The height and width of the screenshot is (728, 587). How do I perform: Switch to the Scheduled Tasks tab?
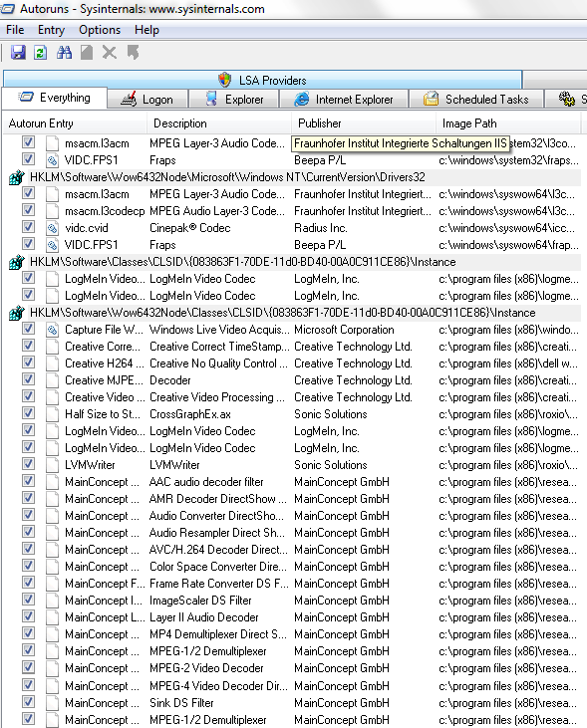[x=476, y=100]
